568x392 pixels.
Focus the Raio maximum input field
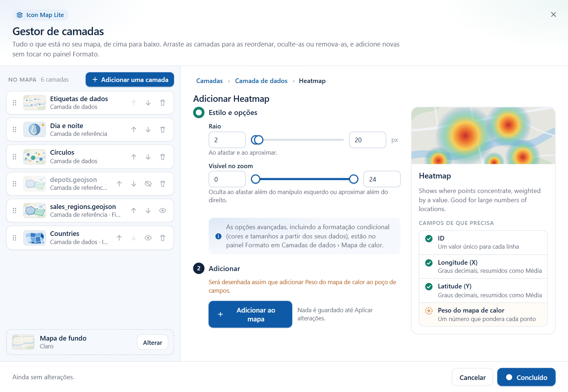pos(367,140)
